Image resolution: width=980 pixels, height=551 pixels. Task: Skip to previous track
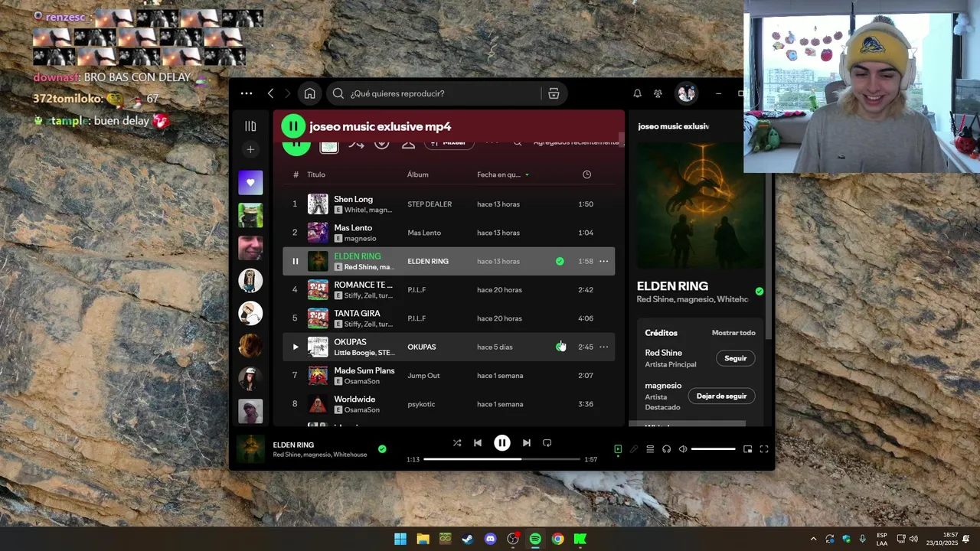pyautogui.click(x=478, y=443)
